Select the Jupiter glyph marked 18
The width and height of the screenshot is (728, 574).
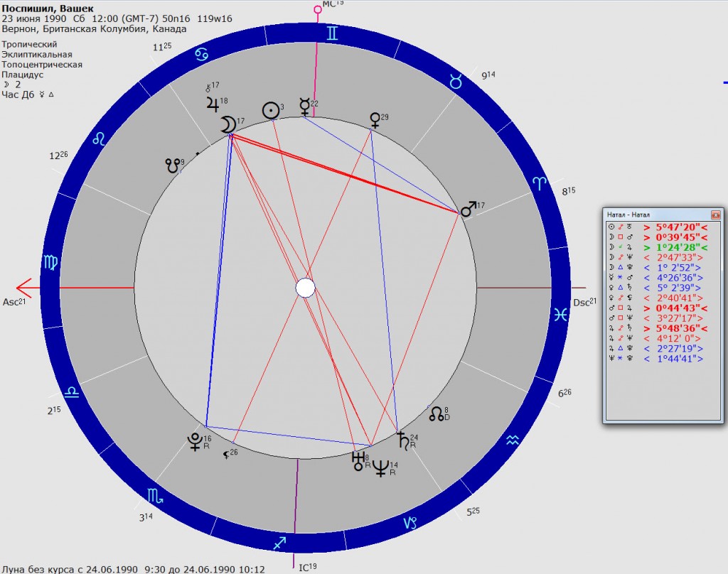(x=213, y=104)
